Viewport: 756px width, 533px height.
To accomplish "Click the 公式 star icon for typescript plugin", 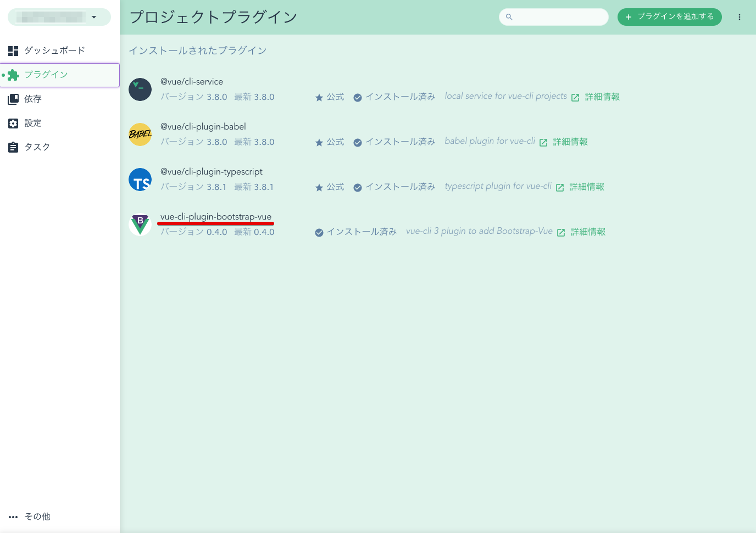I will click(319, 188).
